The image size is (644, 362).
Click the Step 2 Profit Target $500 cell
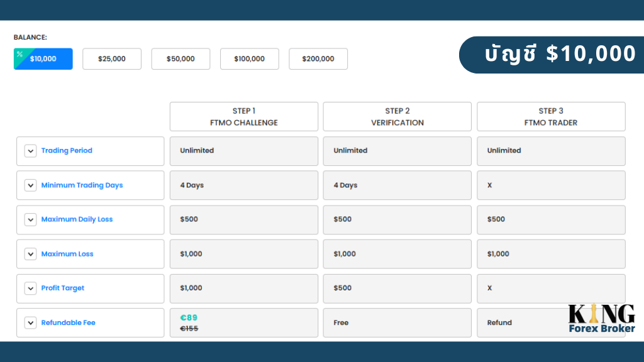pyautogui.click(x=397, y=288)
